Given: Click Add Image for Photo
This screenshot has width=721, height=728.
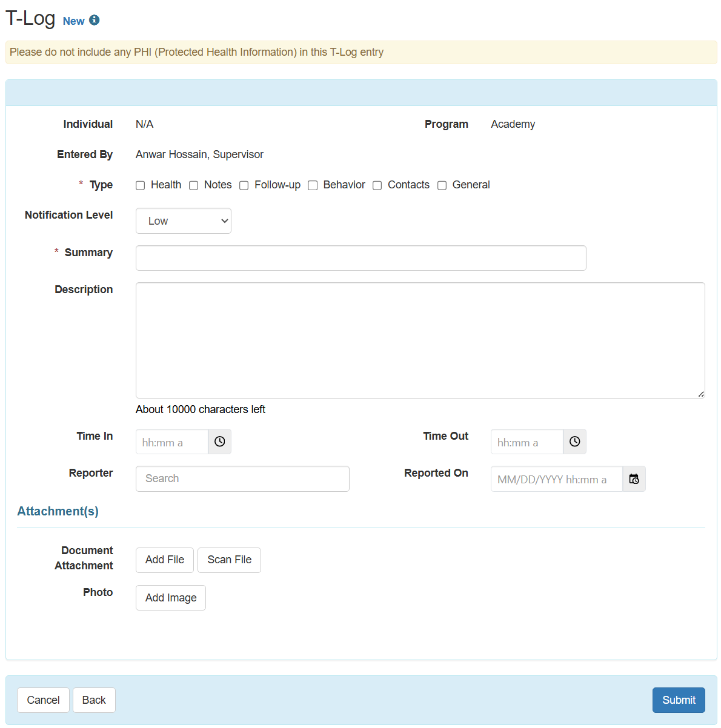Looking at the screenshot, I should point(171,598).
